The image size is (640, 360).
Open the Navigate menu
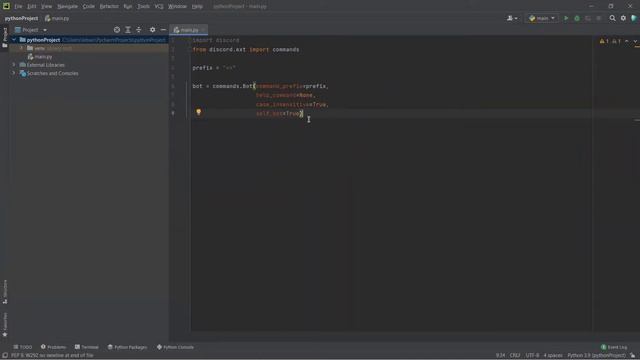click(x=67, y=7)
